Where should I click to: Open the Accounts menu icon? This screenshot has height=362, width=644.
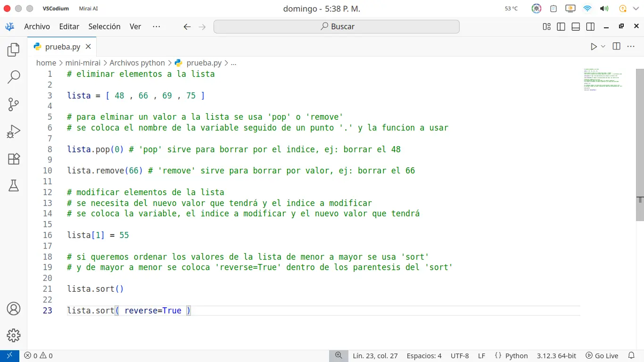click(x=14, y=309)
